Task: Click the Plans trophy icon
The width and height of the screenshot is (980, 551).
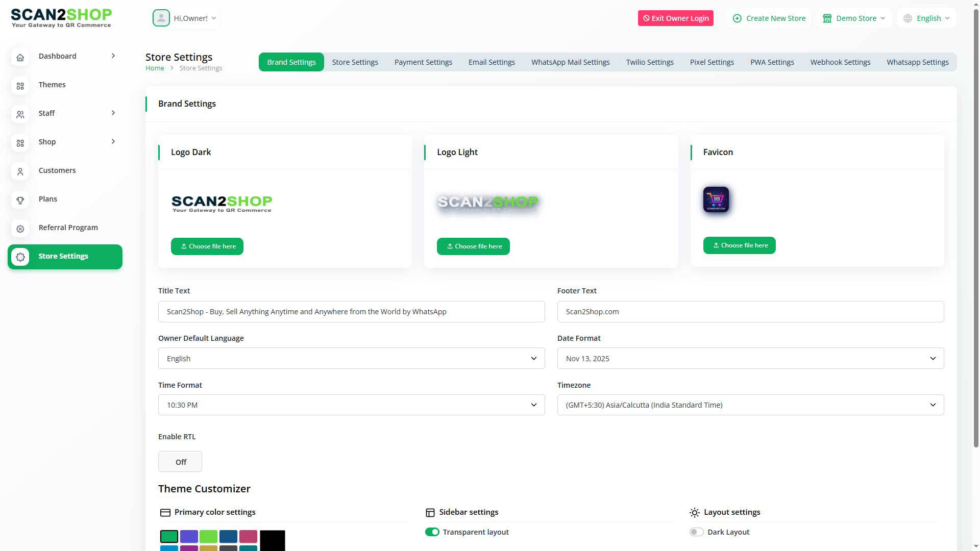Action: [x=20, y=200]
